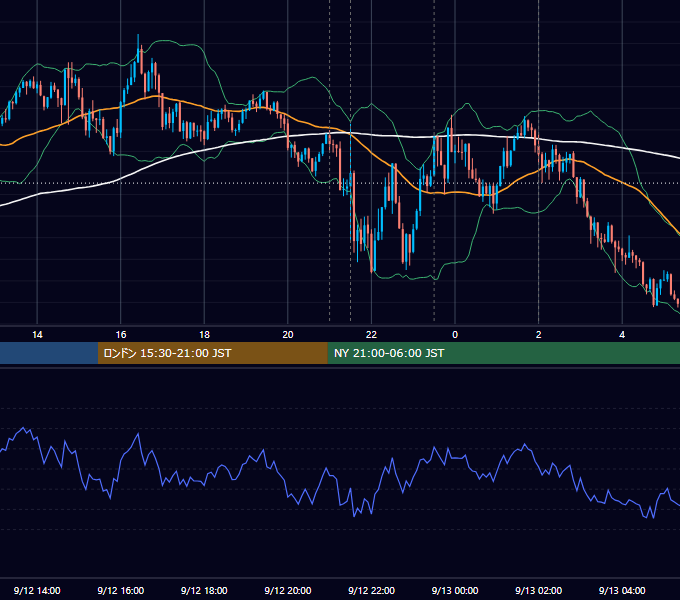Click hour label 16 on chart axis

[x=121, y=335]
